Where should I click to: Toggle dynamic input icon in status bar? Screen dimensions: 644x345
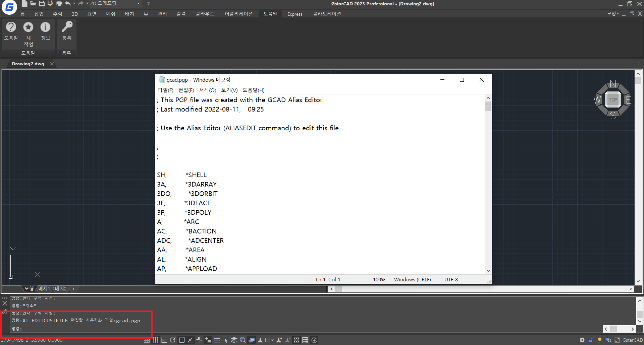[208, 340]
